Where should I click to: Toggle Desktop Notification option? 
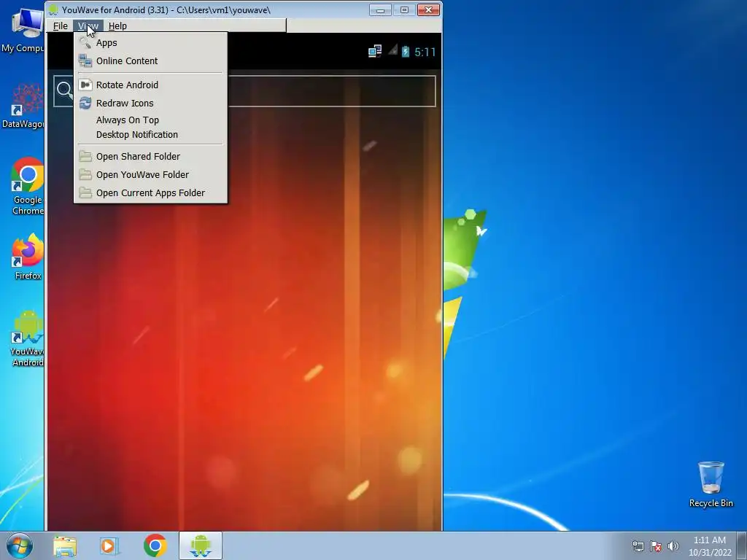point(150,135)
